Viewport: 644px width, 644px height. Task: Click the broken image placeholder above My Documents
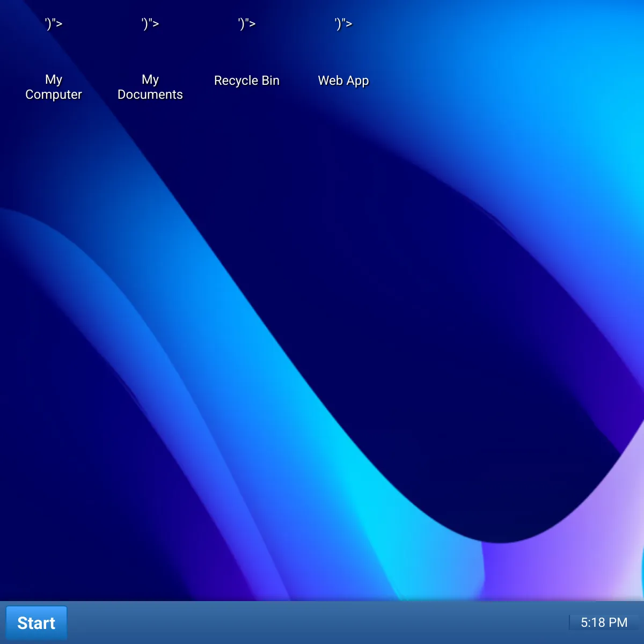[x=150, y=24]
